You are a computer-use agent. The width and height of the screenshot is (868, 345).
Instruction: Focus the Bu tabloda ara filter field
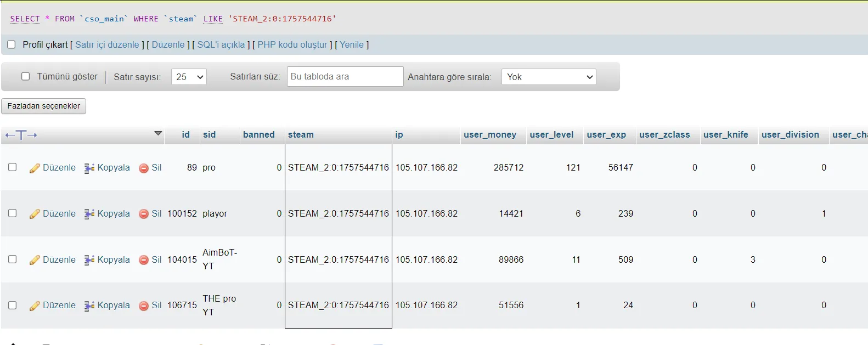click(345, 76)
